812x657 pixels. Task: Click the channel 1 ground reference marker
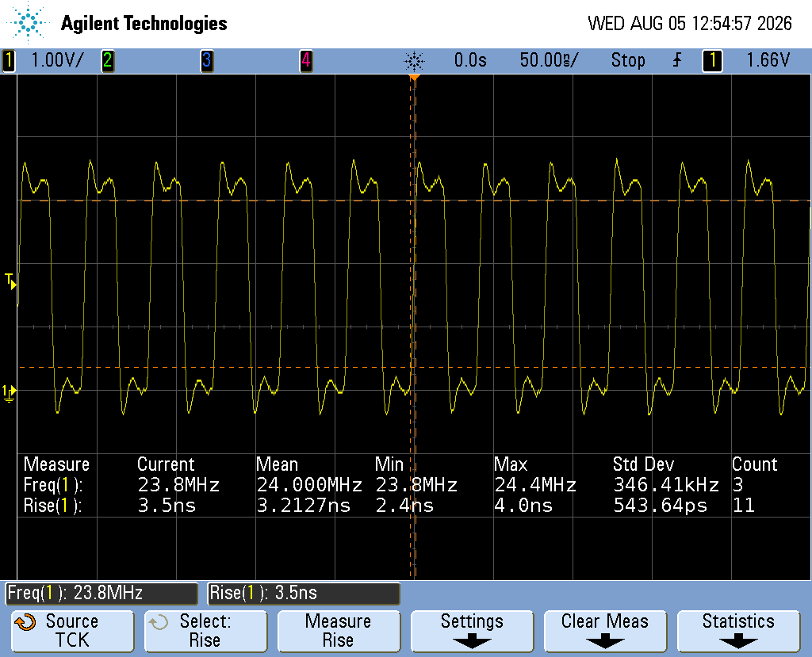pos(9,393)
